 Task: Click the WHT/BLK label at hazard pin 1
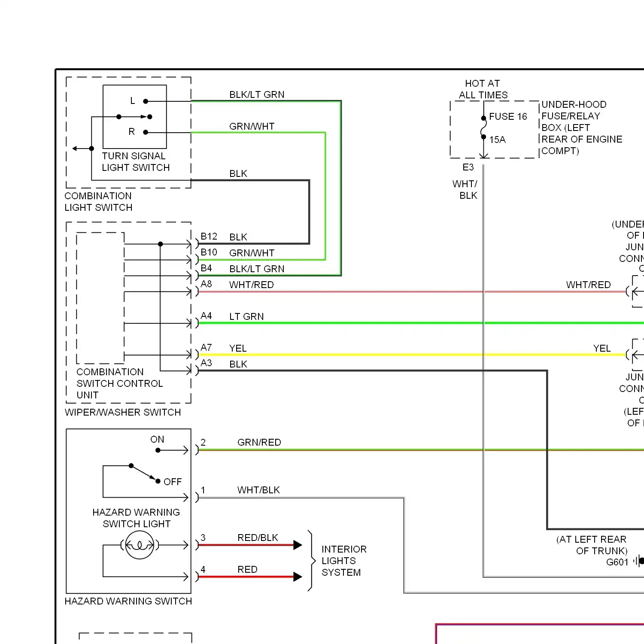coord(258,490)
